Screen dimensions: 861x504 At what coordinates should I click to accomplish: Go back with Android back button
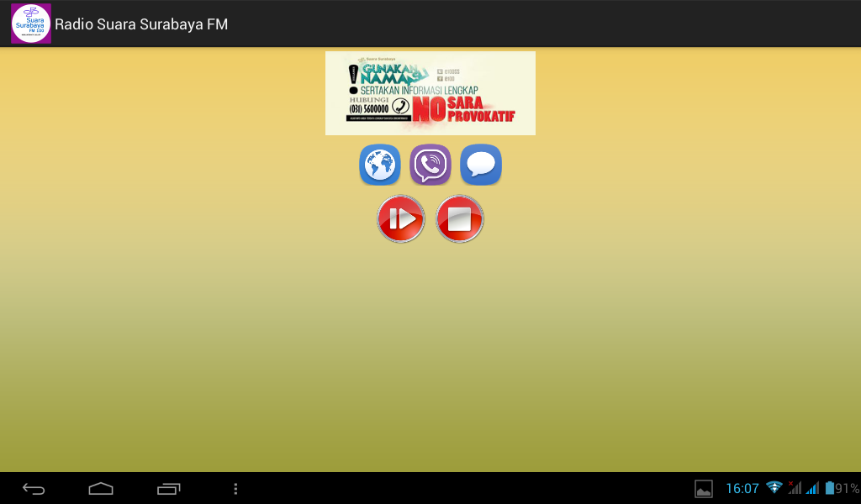34,489
